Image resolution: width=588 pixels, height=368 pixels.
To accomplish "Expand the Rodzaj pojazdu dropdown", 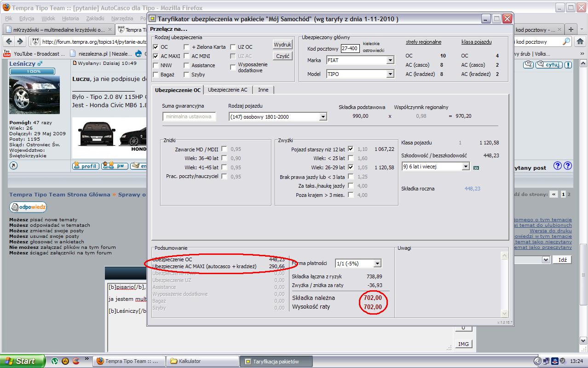I will (x=323, y=117).
